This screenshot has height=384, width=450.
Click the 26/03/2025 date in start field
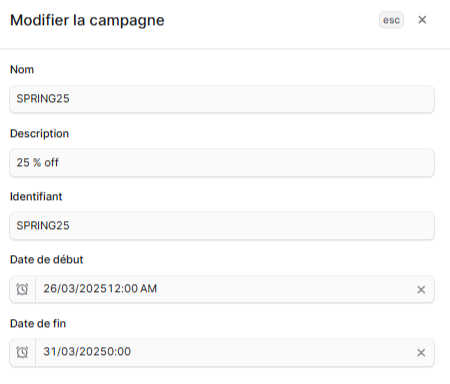pyautogui.click(x=75, y=289)
